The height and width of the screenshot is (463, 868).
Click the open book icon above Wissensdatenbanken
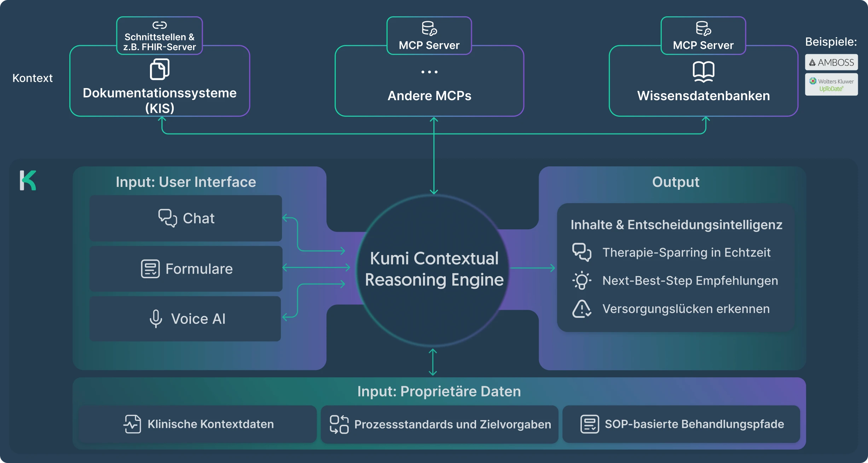pyautogui.click(x=703, y=72)
